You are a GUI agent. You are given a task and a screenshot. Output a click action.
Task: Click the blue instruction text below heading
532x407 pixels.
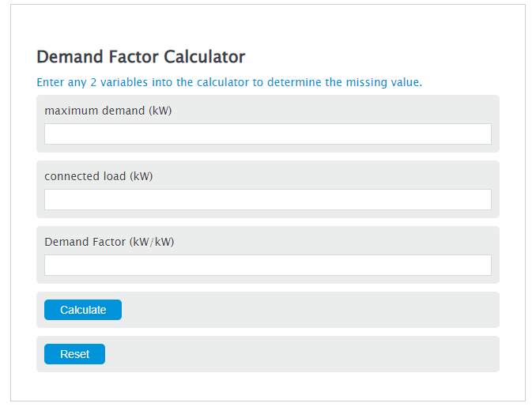coord(229,82)
